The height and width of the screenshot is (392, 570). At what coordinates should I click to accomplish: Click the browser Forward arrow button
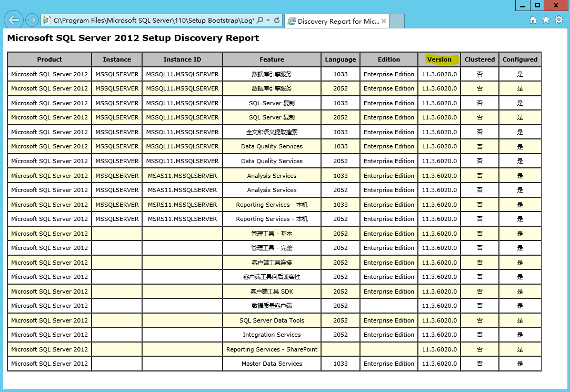[32, 20]
